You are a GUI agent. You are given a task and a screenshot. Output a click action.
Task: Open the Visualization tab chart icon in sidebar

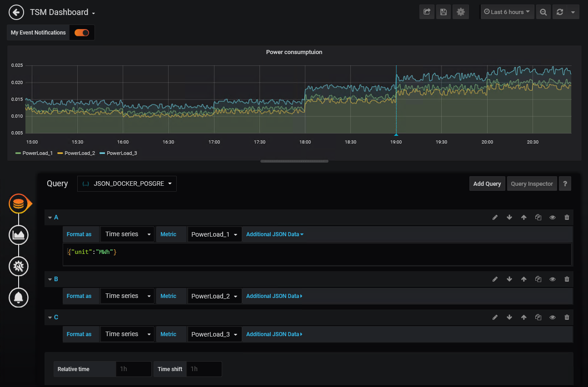(19, 235)
